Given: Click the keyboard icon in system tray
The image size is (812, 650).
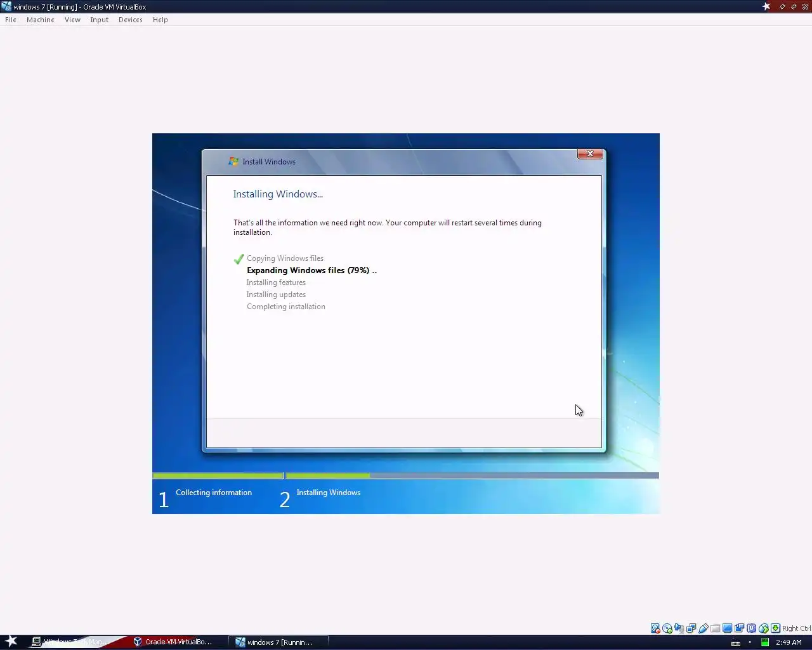Looking at the screenshot, I should tap(736, 642).
